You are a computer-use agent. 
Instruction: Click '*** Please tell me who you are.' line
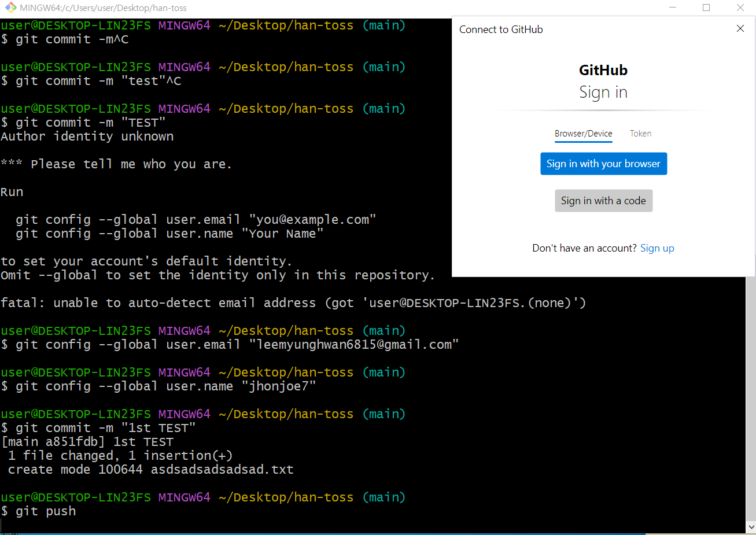[116, 164]
